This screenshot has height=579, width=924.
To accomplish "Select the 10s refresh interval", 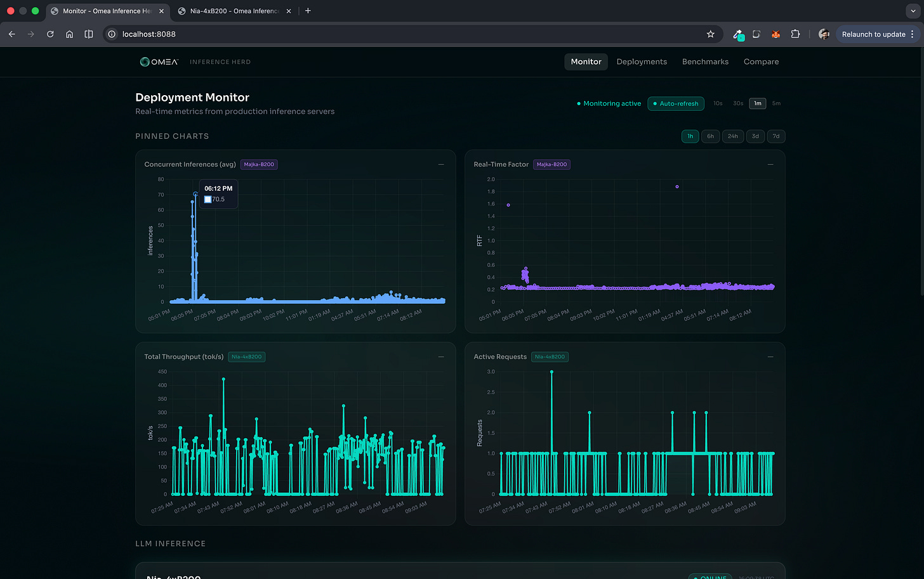I will (718, 103).
